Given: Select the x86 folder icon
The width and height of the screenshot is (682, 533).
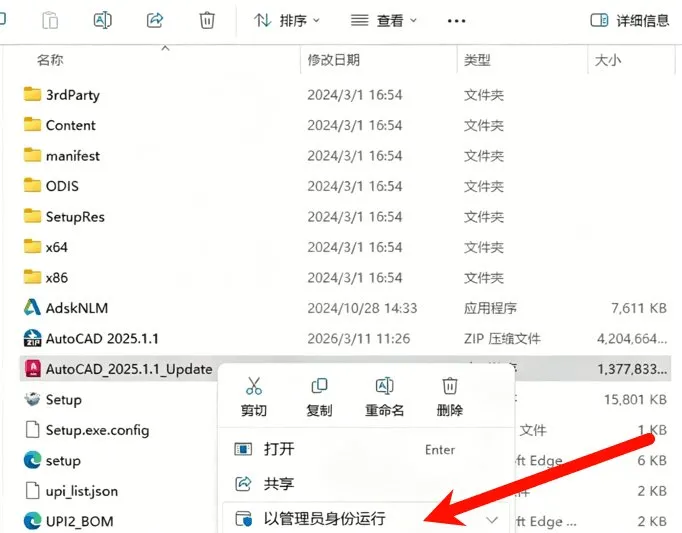Looking at the screenshot, I should tap(32, 277).
